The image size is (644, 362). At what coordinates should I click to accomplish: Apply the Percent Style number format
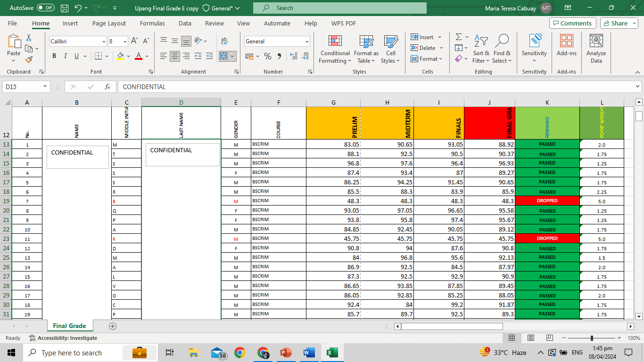pyautogui.click(x=268, y=56)
